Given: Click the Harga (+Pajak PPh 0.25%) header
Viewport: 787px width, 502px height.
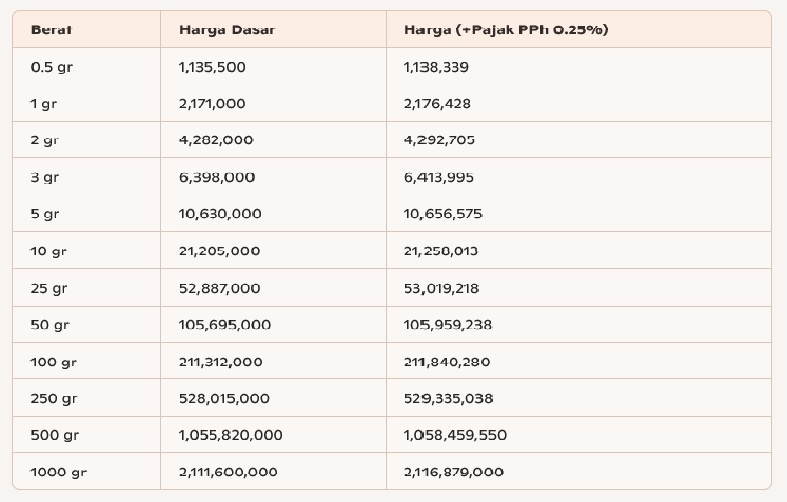Looking at the screenshot, I should click(x=506, y=30).
